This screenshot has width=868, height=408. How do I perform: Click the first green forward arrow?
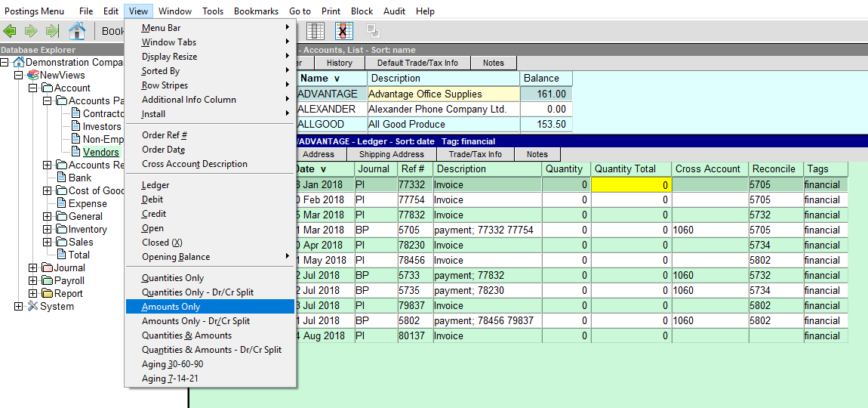click(31, 31)
